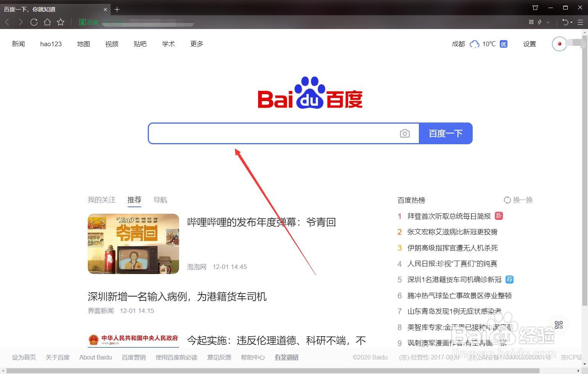Click the 换一换 refresh icon

click(x=507, y=200)
